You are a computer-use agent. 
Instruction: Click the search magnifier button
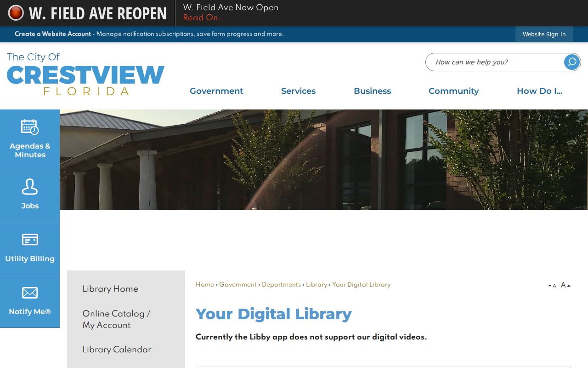click(x=572, y=62)
